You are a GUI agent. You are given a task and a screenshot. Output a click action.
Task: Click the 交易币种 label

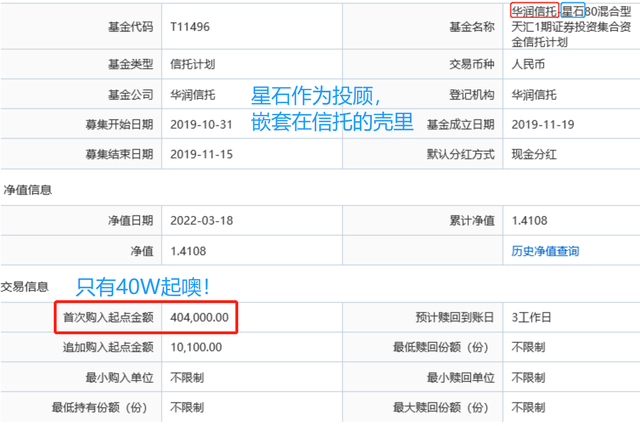click(x=472, y=64)
